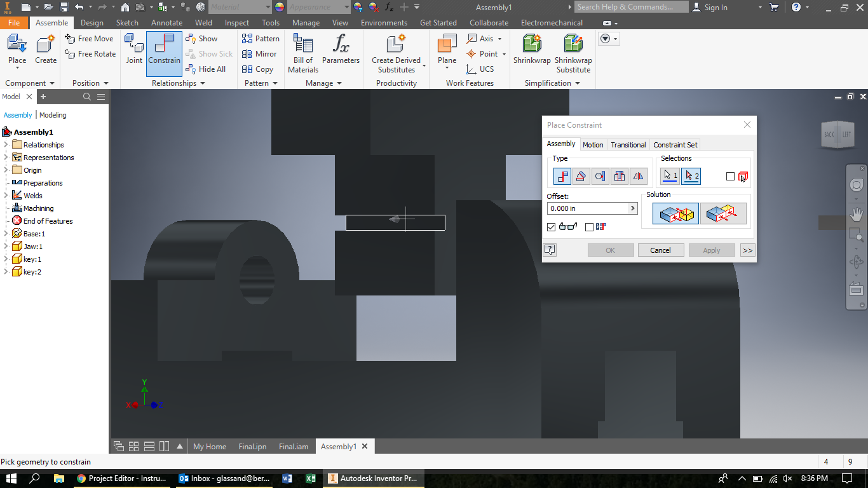Expand the Representations node
The height and width of the screenshot is (488, 868).
(x=6, y=158)
